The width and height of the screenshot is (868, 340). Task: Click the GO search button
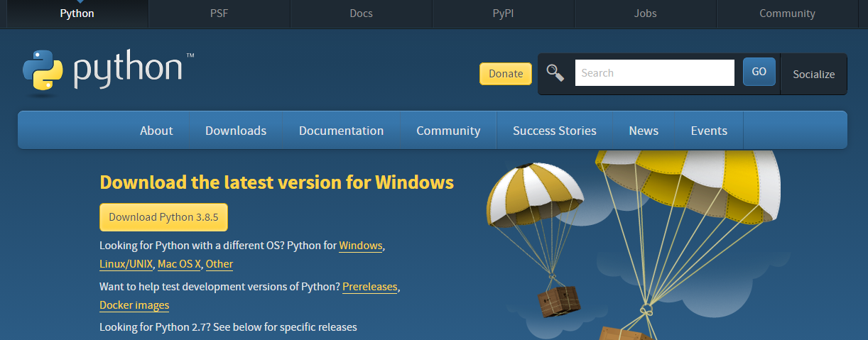pos(759,72)
